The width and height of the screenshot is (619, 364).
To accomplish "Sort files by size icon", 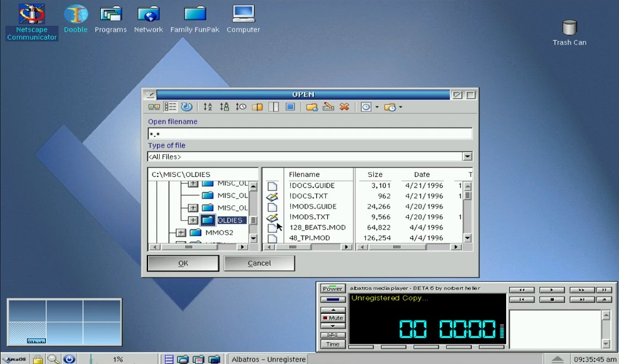I will coord(224,106).
